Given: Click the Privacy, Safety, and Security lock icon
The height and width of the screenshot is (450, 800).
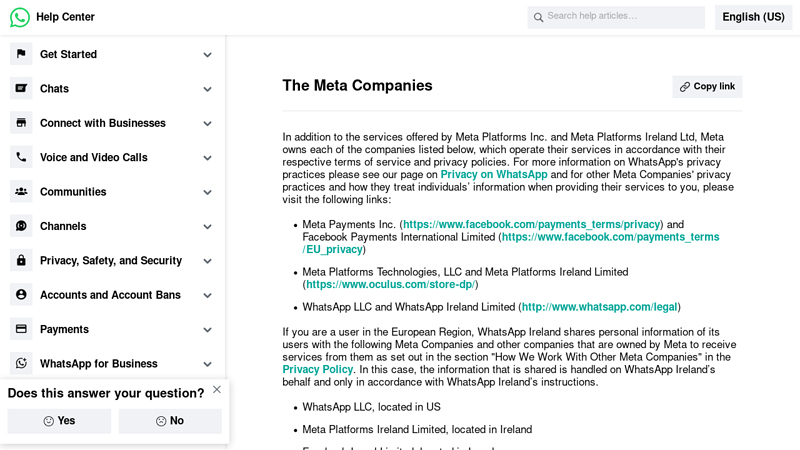Looking at the screenshot, I should point(21,260).
